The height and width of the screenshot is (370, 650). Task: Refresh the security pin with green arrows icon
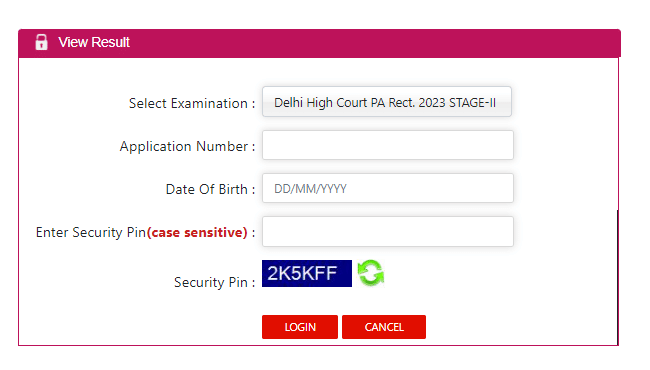point(371,273)
